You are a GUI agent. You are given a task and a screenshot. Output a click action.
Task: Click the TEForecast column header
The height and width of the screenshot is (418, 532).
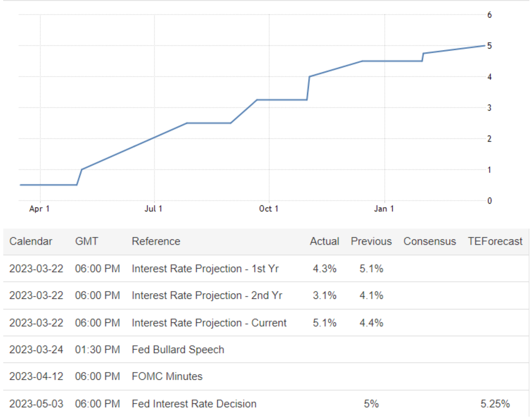point(495,241)
